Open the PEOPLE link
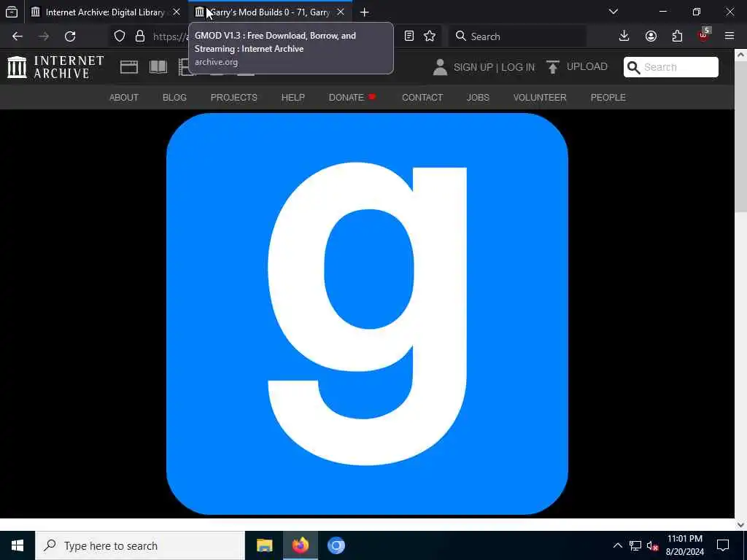Screen dimensions: 747x560 [608, 98]
